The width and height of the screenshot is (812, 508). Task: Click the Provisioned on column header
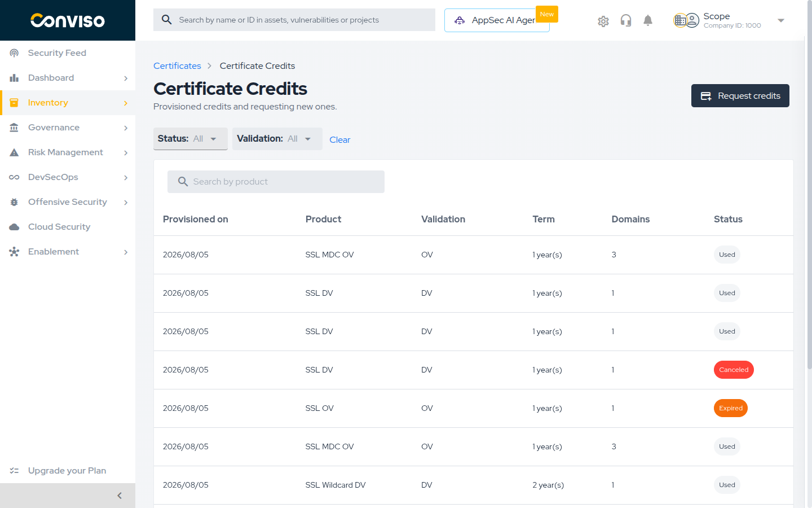[196, 219]
